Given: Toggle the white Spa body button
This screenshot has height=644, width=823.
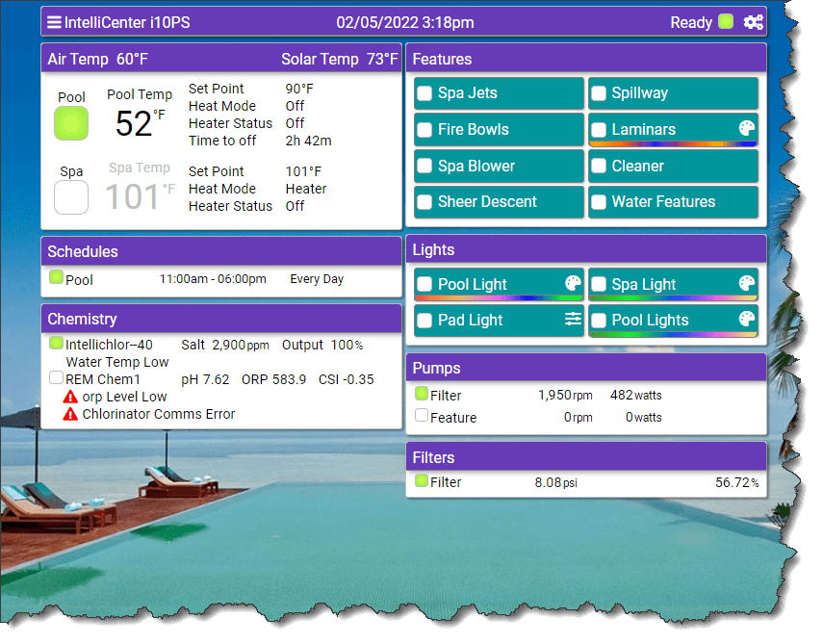Looking at the screenshot, I should click(71, 197).
